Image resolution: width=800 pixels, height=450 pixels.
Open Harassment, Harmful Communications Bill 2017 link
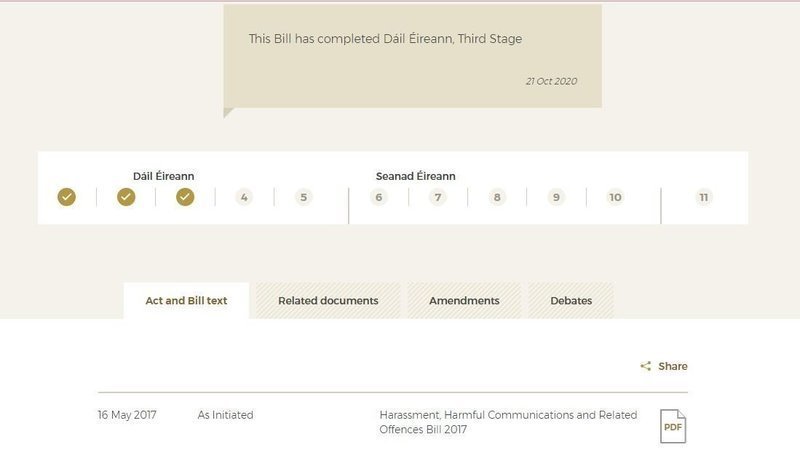[508, 422]
